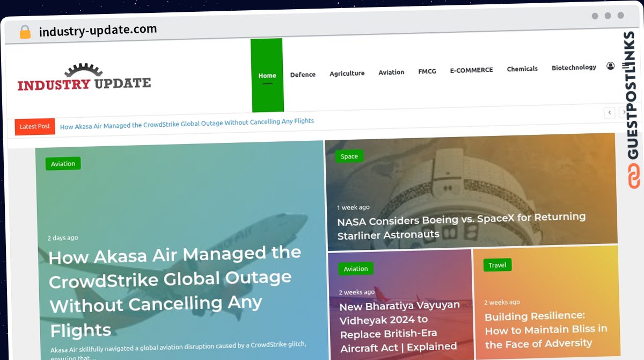Image resolution: width=644 pixels, height=360 pixels.
Task: Click the padlock security icon
Action: [25, 32]
